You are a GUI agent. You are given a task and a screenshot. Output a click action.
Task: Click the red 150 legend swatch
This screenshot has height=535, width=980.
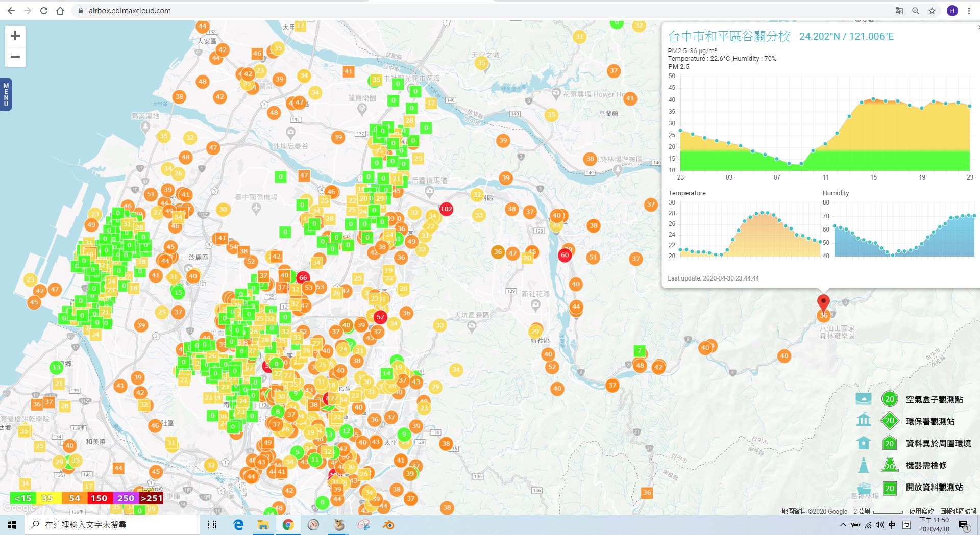99,498
